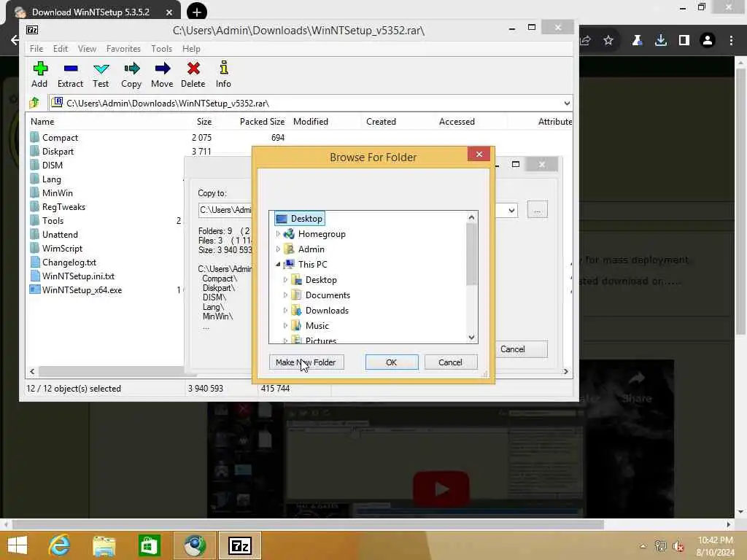Click the taskbar clock showing 10:42 PM
Screen dimensions: 747x560
(715, 546)
